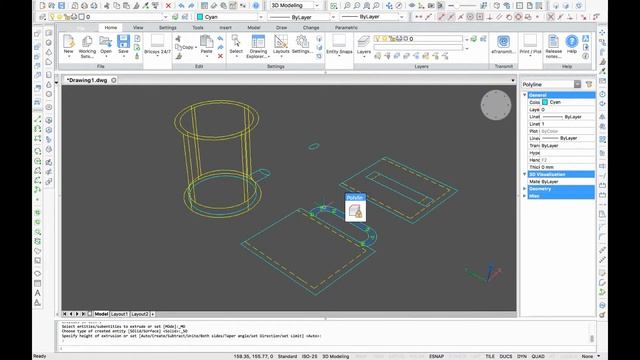This screenshot has height=360, width=640.
Task: Click the Standard text style in status bar
Action: (x=287, y=356)
